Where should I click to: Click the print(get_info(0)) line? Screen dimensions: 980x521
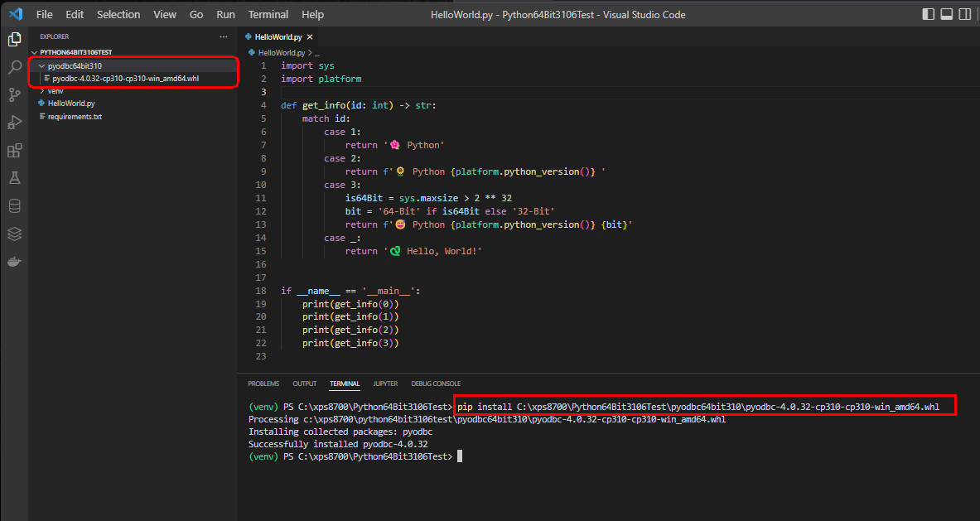point(350,304)
